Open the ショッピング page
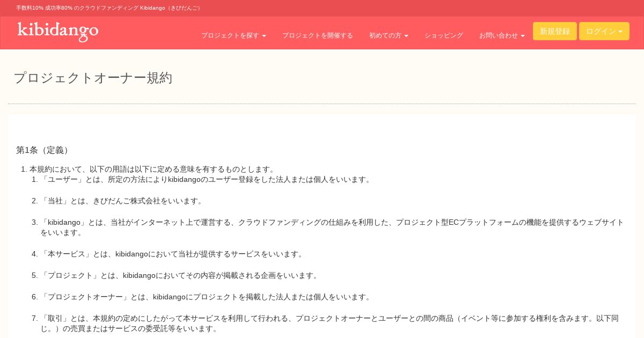The width and height of the screenshot is (644, 338). click(x=444, y=35)
